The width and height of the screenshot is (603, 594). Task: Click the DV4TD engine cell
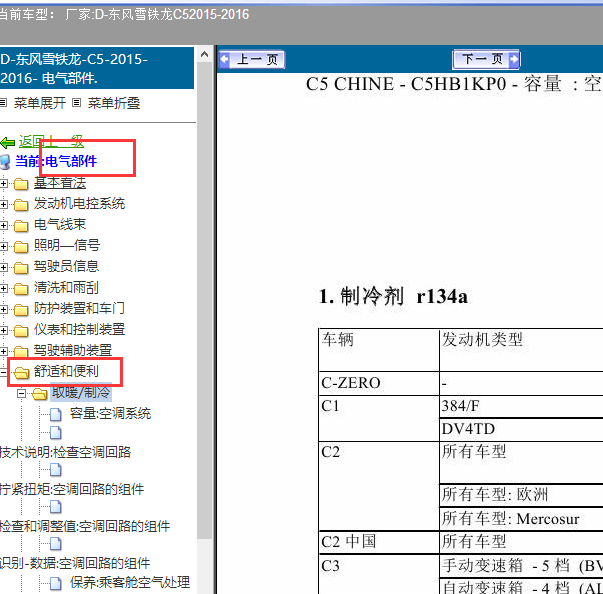point(521,429)
